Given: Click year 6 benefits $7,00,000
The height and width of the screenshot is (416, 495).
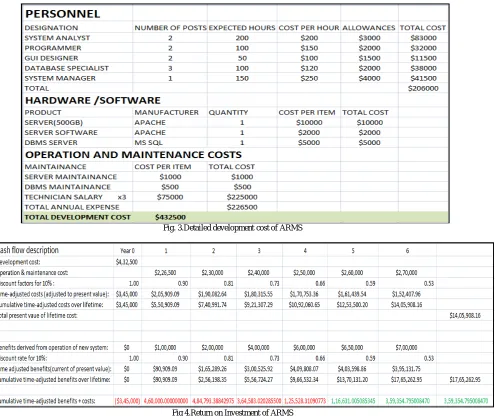Looking at the screenshot, I should pyautogui.click(x=406, y=347).
